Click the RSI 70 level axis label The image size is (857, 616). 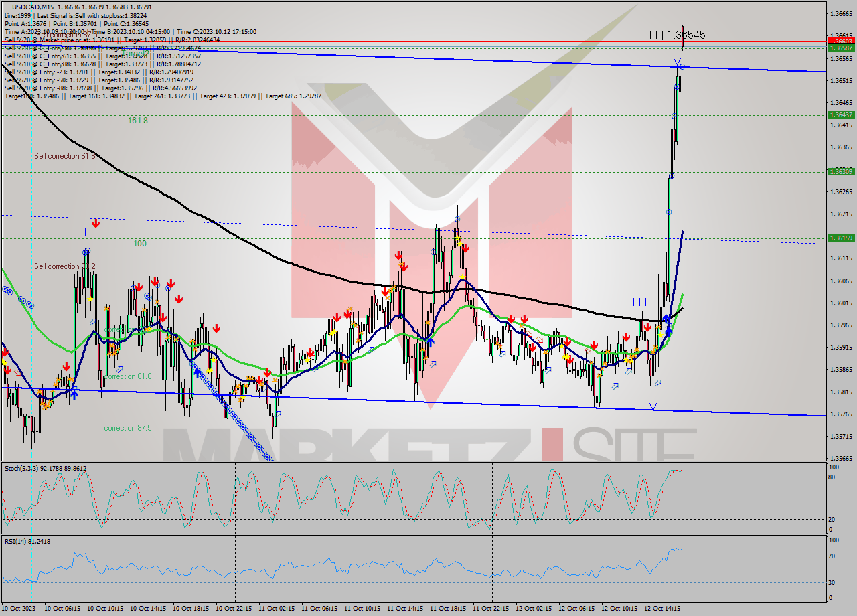pos(833,556)
